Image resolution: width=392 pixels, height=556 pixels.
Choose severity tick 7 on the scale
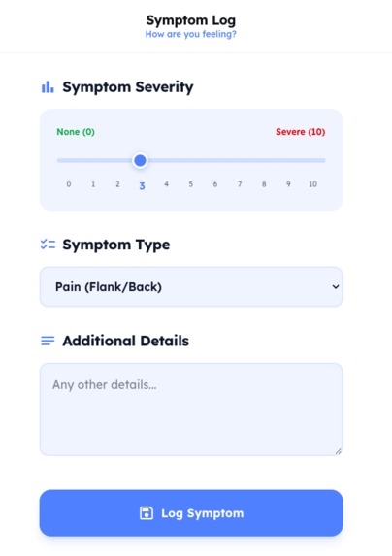(x=240, y=184)
